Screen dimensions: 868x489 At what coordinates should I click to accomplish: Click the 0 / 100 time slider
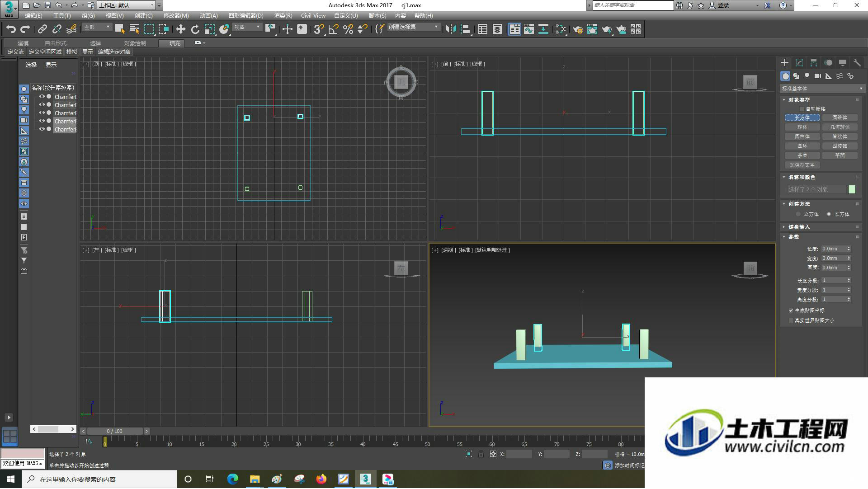click(115, 432)
